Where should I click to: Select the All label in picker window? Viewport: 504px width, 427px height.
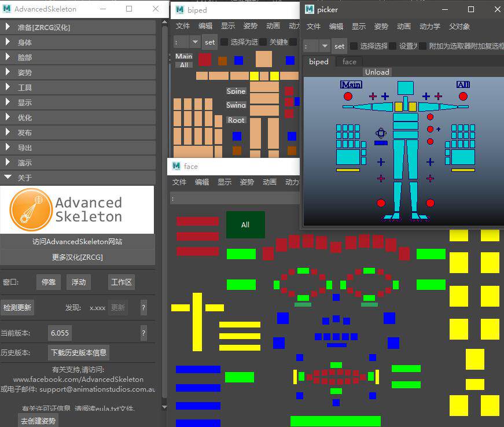[x=463, y=84]
